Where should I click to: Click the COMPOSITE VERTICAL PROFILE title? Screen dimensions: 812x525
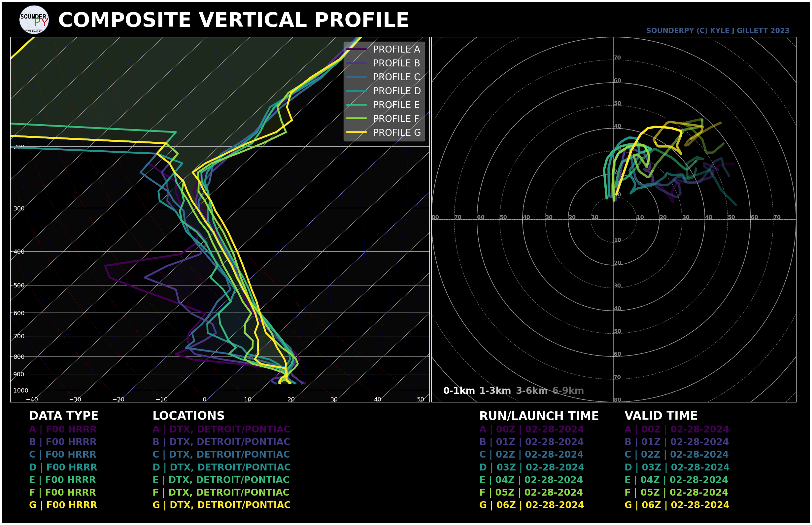(234, 20)
